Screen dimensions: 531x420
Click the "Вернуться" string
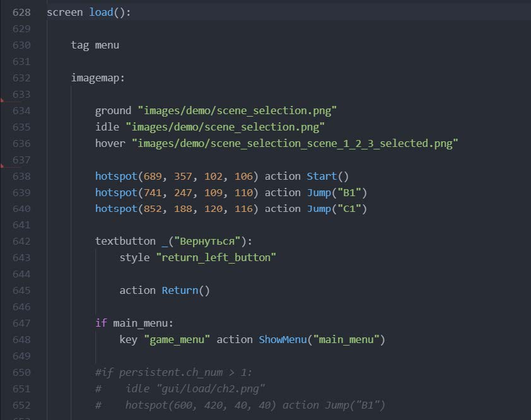coord(207,242)
